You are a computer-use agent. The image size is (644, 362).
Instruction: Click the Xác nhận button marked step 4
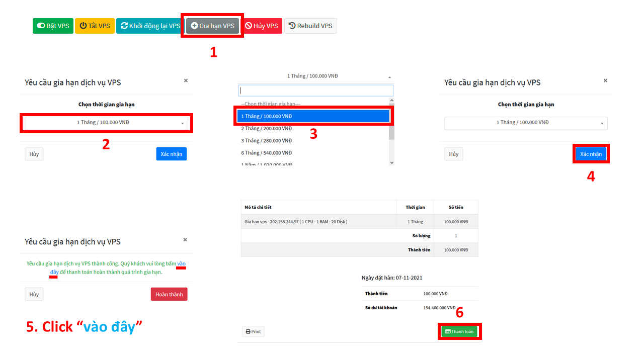point(591,154)
